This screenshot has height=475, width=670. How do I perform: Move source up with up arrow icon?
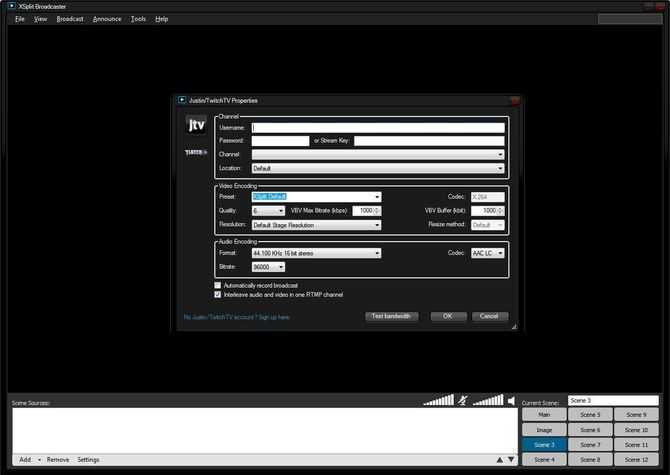point(500,460)
